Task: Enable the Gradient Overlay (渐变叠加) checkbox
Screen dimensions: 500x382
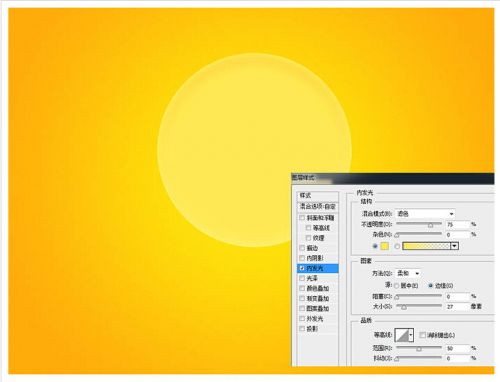Action: click(x=302, y=298)
